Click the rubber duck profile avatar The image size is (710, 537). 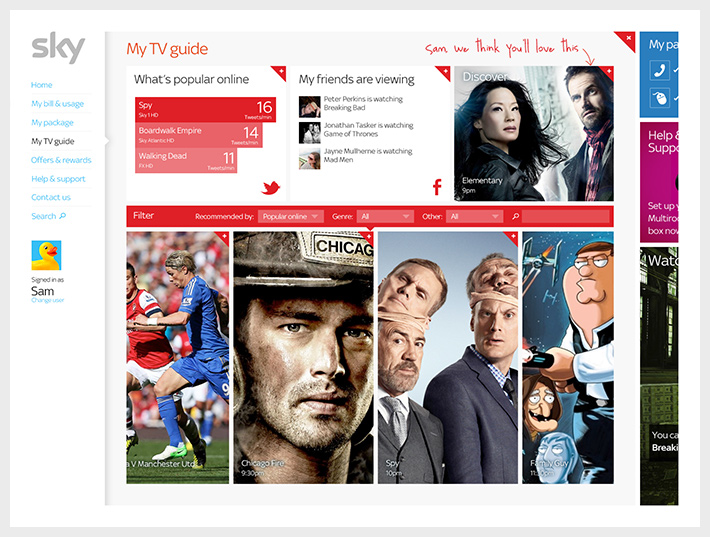(46, 255)
